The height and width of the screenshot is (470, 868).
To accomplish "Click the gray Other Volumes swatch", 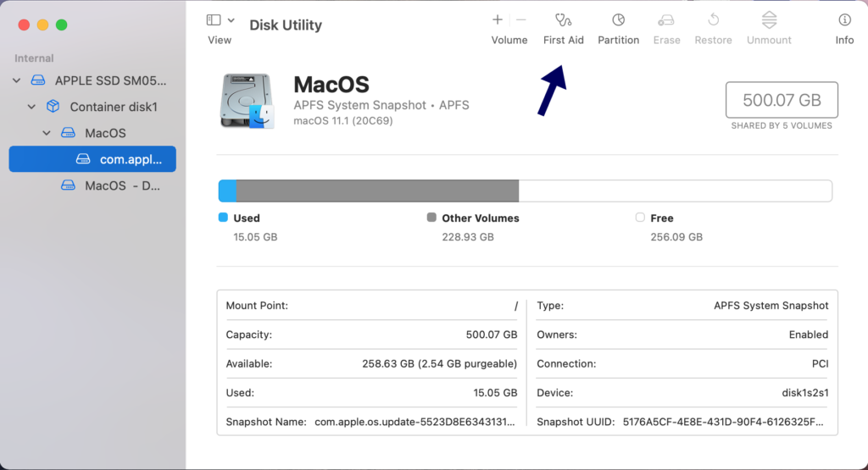I will click(431, 218).
